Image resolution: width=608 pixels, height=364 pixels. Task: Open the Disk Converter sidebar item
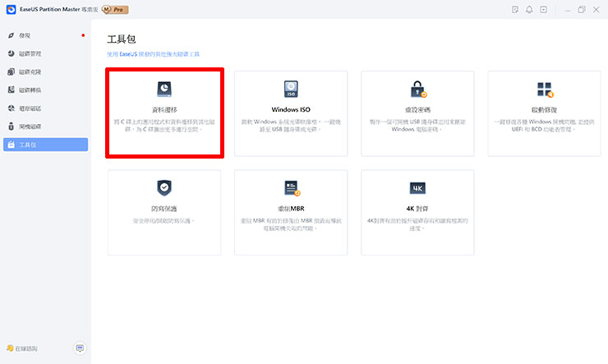[45, 90]
